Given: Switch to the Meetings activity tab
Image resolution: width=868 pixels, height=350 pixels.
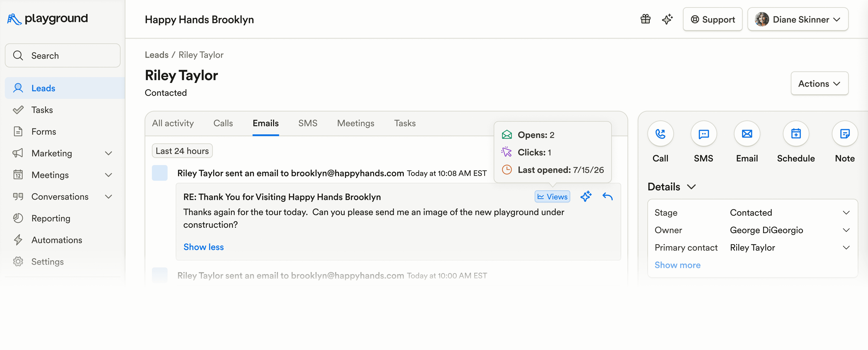Looking at the screenshot, I should click(x=356, y=123).
